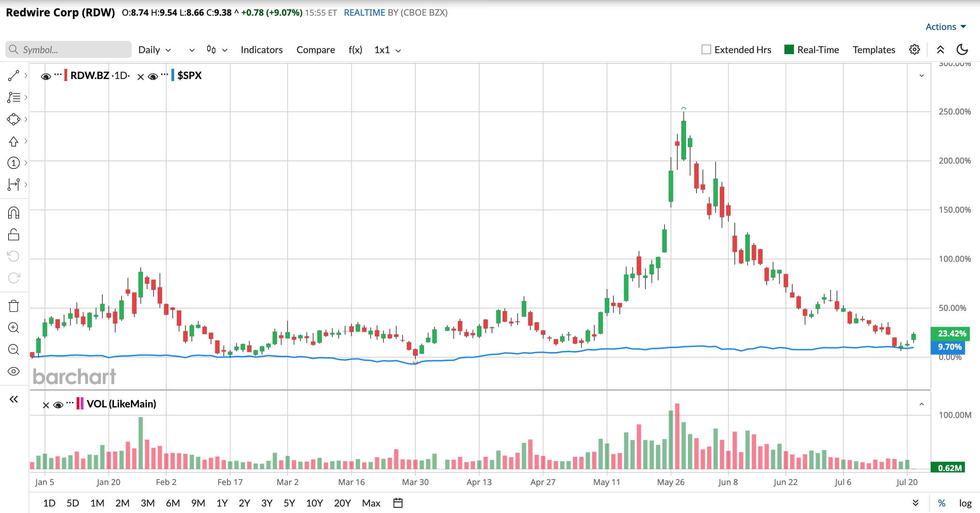The height and width of the screenshot is (513, 980).
Task: Collapse the main chart pane chevron
Action: click(x=921, y=75)
